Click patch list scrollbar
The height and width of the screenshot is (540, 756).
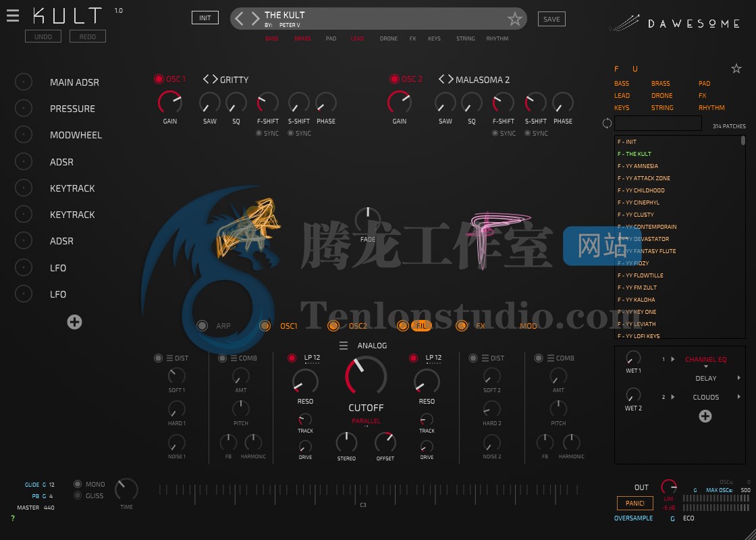(743, 141)
